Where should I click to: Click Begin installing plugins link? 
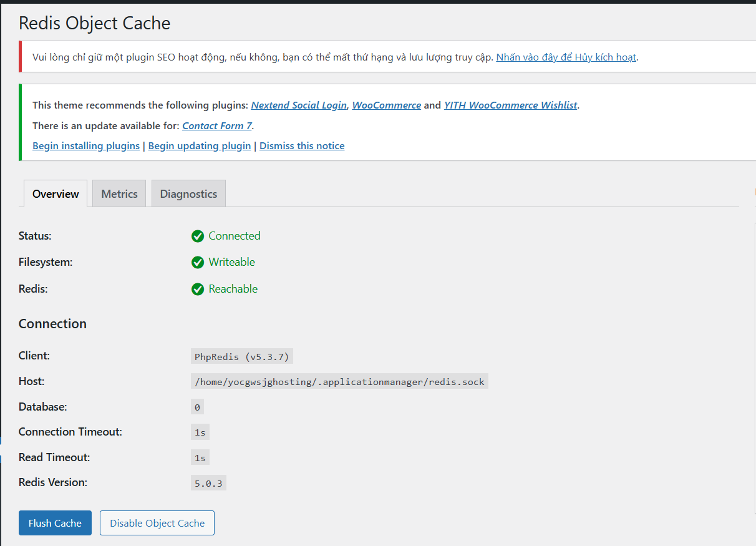(x=86, y=145)
